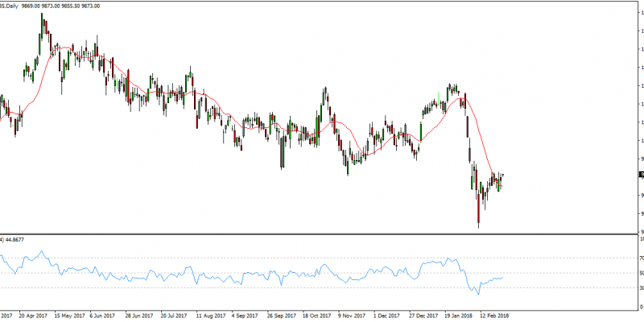This screenshot has width=644, height=322.
Task: Click the 1 Dec 2017 date label
Action: (x=390, y=316)
